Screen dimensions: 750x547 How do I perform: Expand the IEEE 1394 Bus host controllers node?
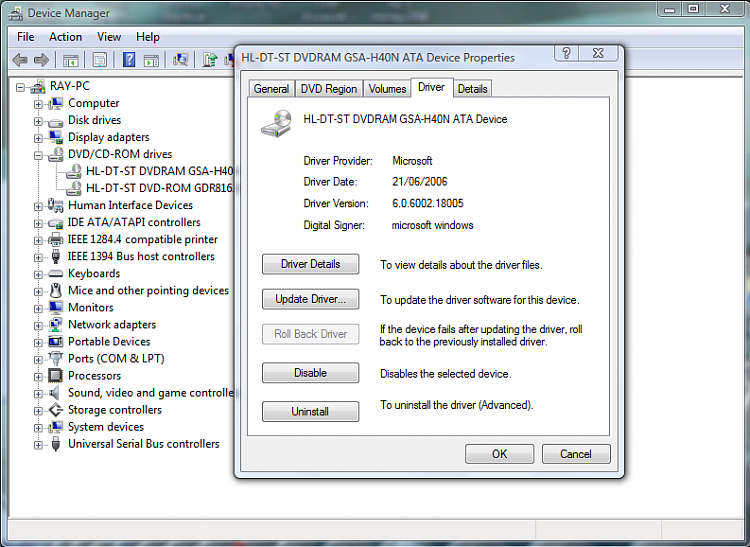(x=38, y=258)
